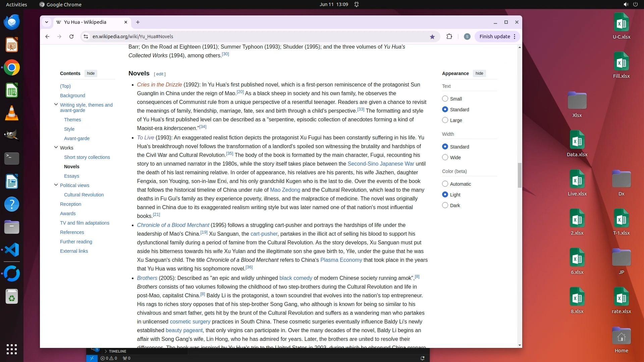Collapse Political views contents section
Screen dimensions: 644x362
coord(56,185)
